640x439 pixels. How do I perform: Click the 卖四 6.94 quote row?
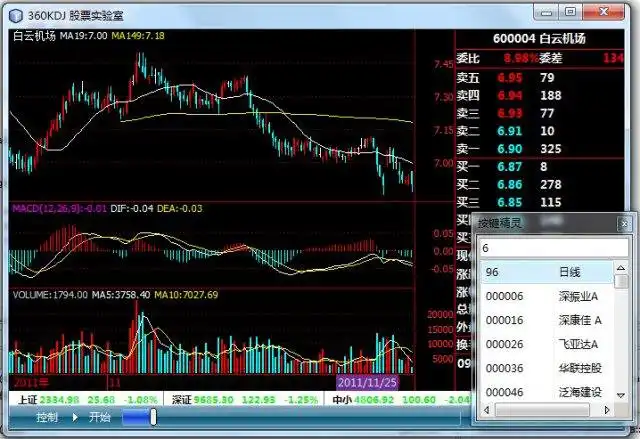(540, 95)
